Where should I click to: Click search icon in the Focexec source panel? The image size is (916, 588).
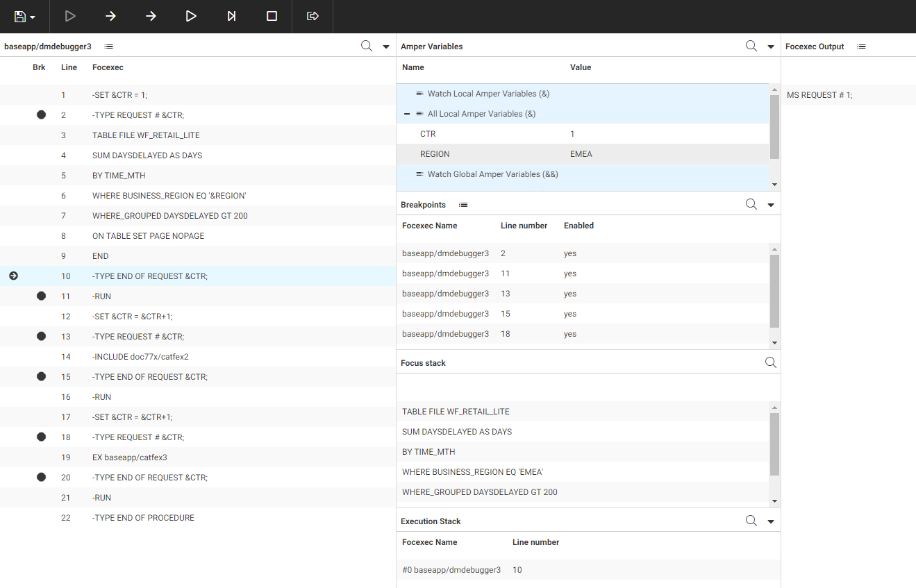pyautogui.click(x=367, y=46)
